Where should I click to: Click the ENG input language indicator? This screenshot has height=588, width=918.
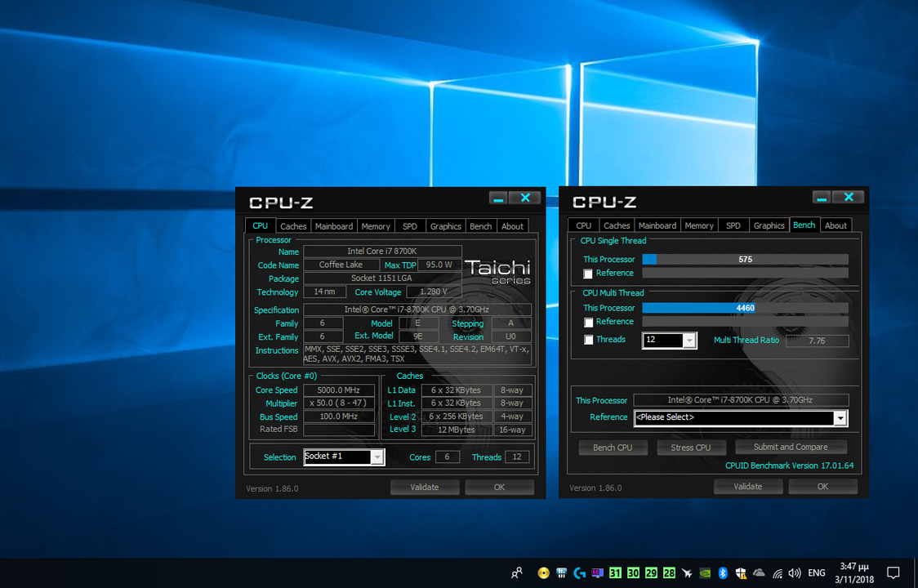coord(817,572)
